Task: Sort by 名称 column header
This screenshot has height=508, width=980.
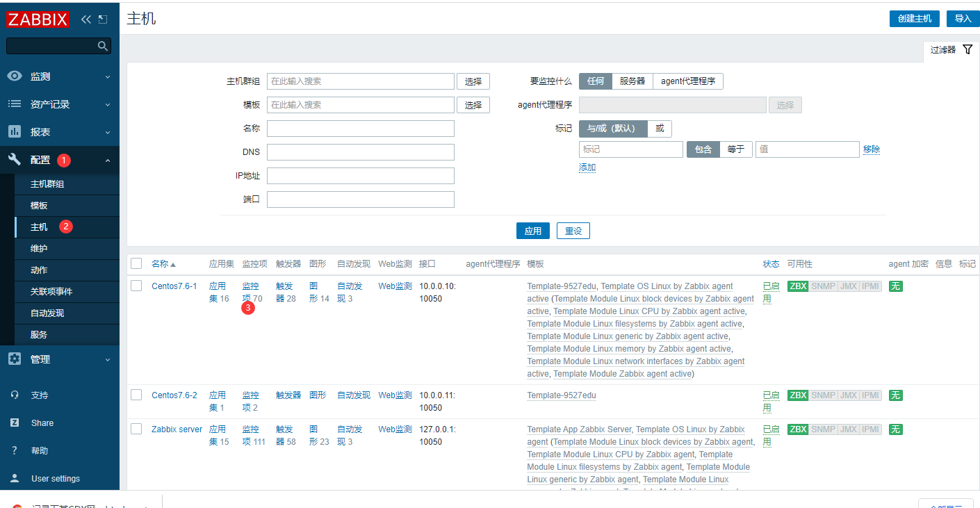Action: [x=163, y=264]
